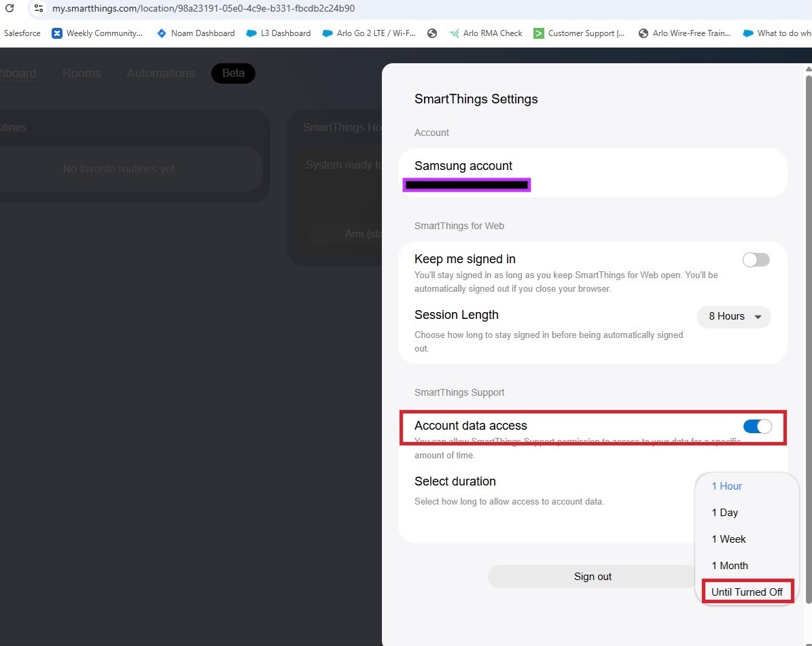812x646 pixels.
Task: Choose 1 Day duration option
Action: (724, 512)
